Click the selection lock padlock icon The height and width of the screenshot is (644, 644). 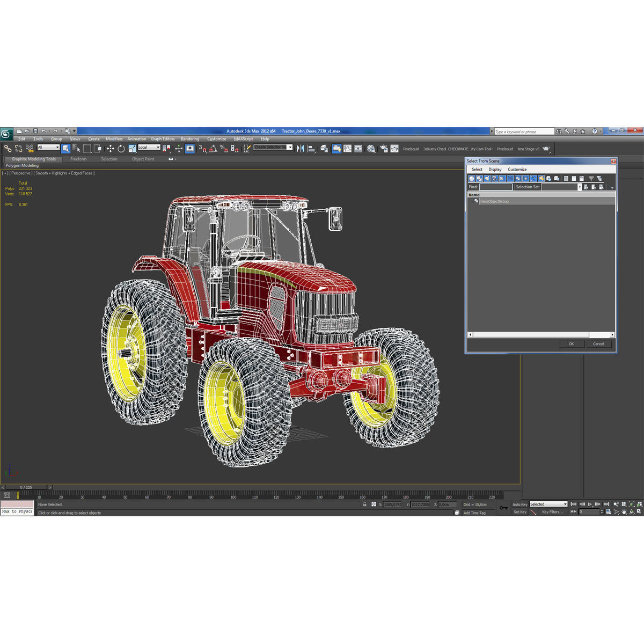click(365, 504)
